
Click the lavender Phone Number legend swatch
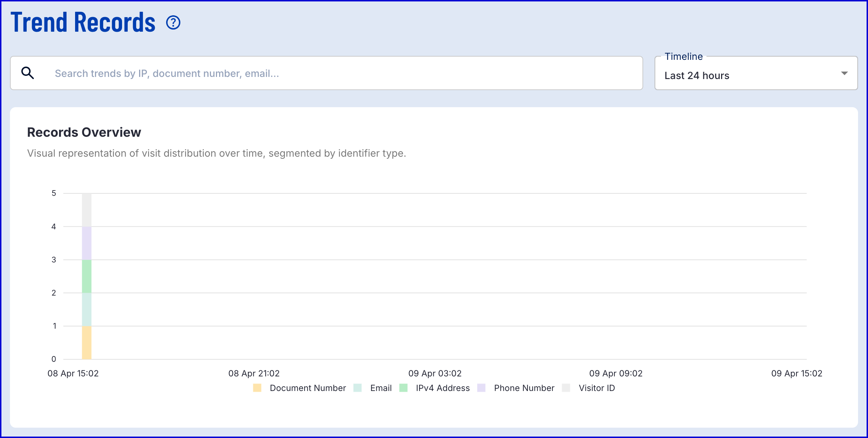pyautogui.click(x=481, y=388)
